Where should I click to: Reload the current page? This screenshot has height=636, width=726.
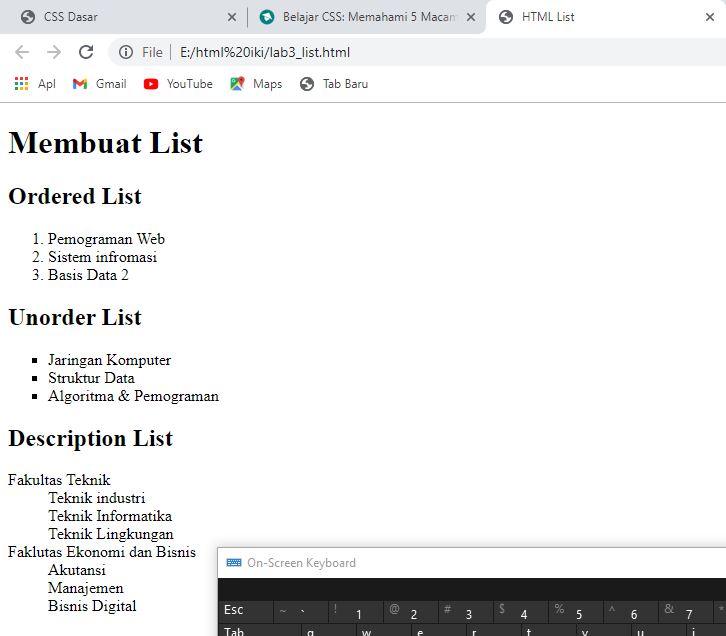pyautogui.click(x=86, y=52)
